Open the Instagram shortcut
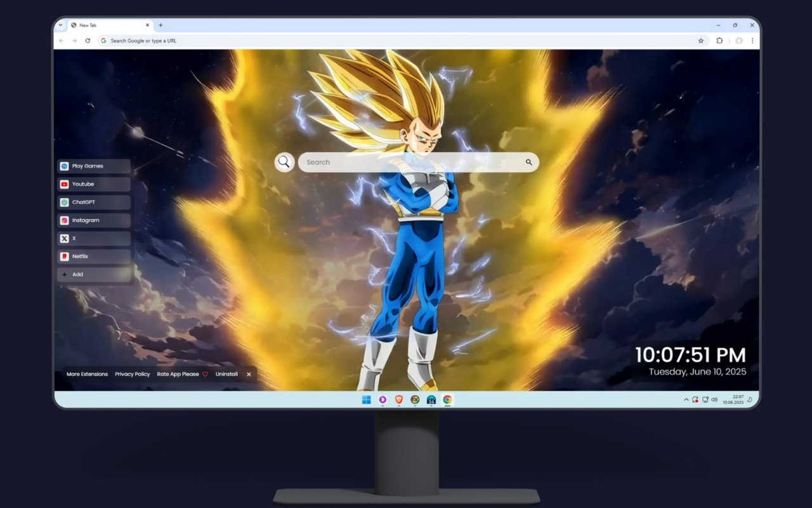This screenshot has width=812, height=508. tap(94, 220)
